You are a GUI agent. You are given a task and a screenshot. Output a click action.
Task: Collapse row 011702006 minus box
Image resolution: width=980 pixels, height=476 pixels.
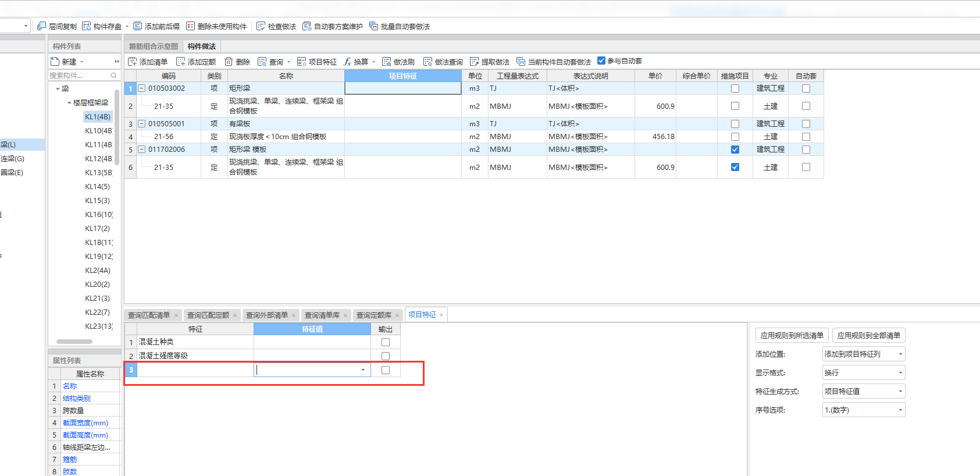pos(141,150)
